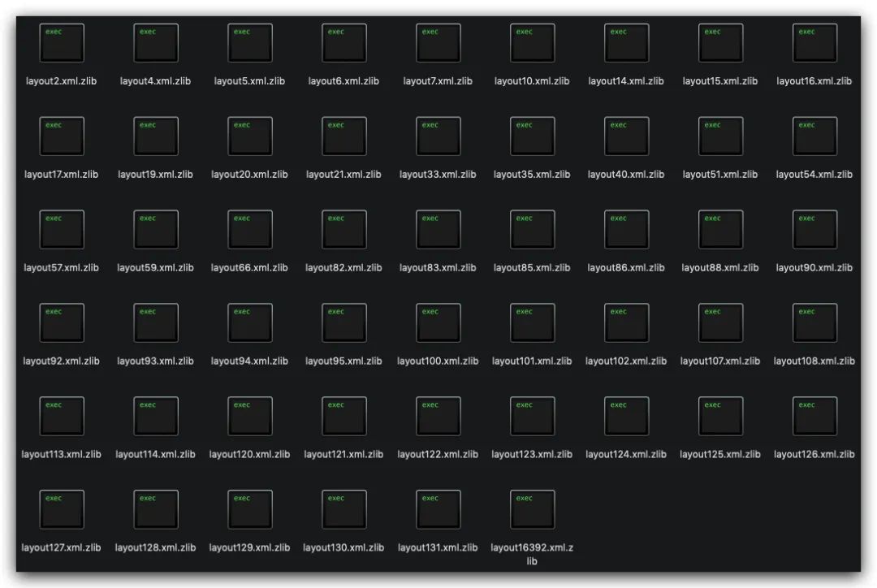Click the layout10.xml.zlib filename label

click(532, 81)
